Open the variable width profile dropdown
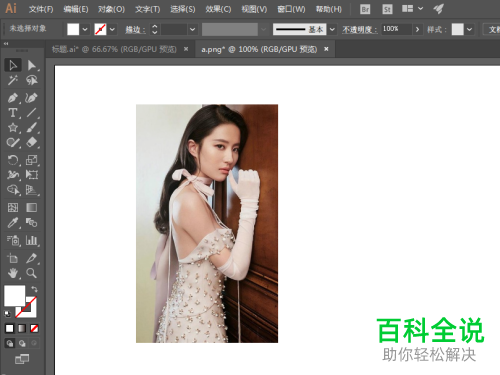Image resolution: width=500 pixels, height=375 pixels. coord(264,29)
